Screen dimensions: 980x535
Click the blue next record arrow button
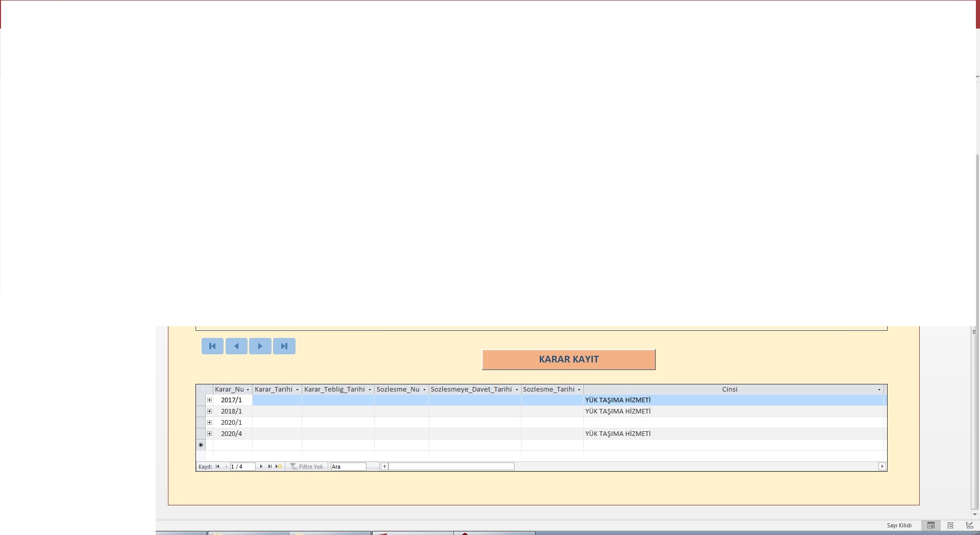click(260, 346)
